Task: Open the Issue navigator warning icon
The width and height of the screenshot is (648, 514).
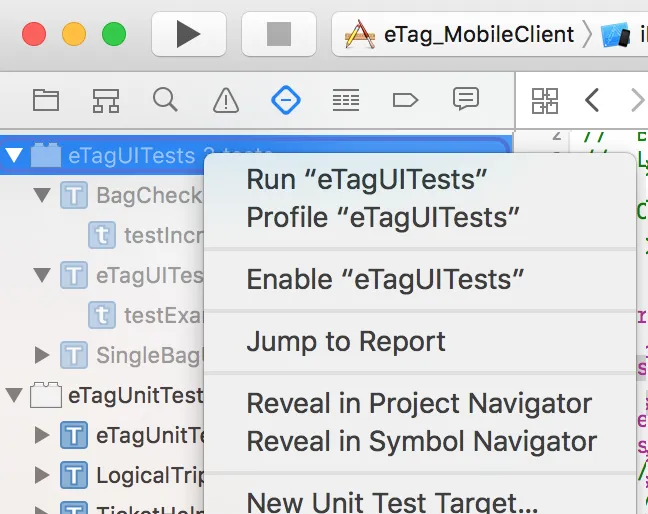Action: (x=226, y=100)
